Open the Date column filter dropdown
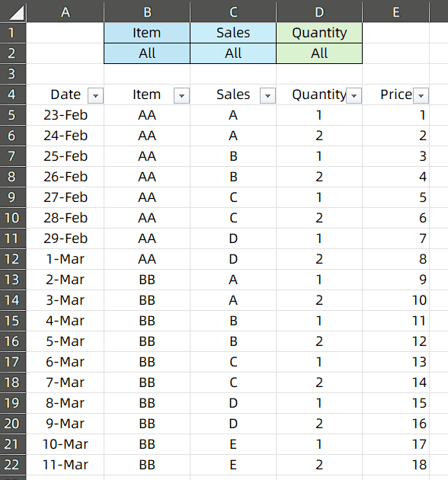This screenshot has width=448, height=480. (95, 95)
